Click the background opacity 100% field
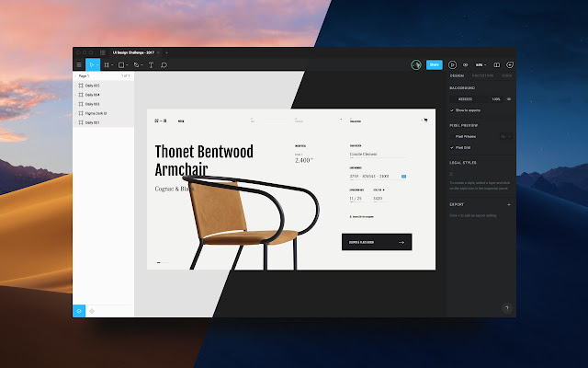Image resolution: width=588 pixels, height=368 pixels. coord(496,99)
